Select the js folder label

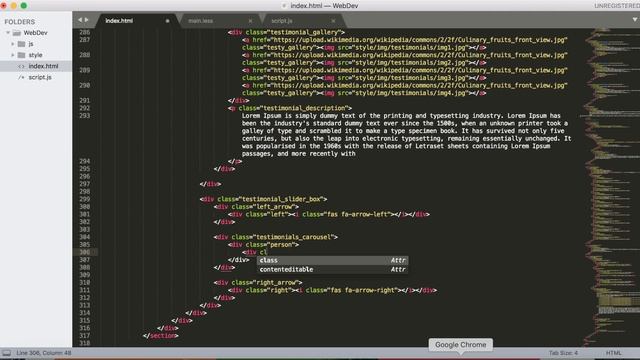click(x=31, y=44)
